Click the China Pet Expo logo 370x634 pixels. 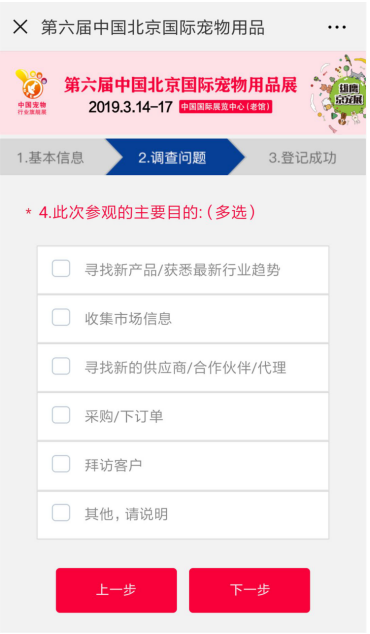click(32, 92)
